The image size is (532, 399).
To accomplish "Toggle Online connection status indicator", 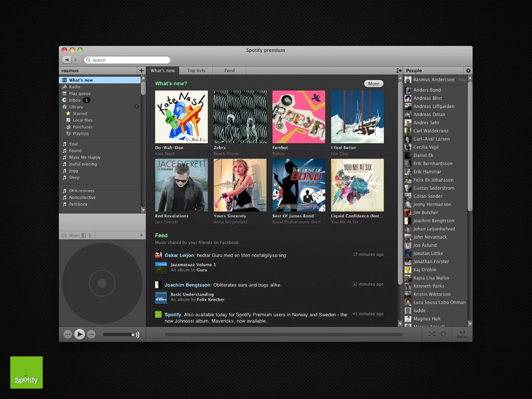I will [462, 334].
